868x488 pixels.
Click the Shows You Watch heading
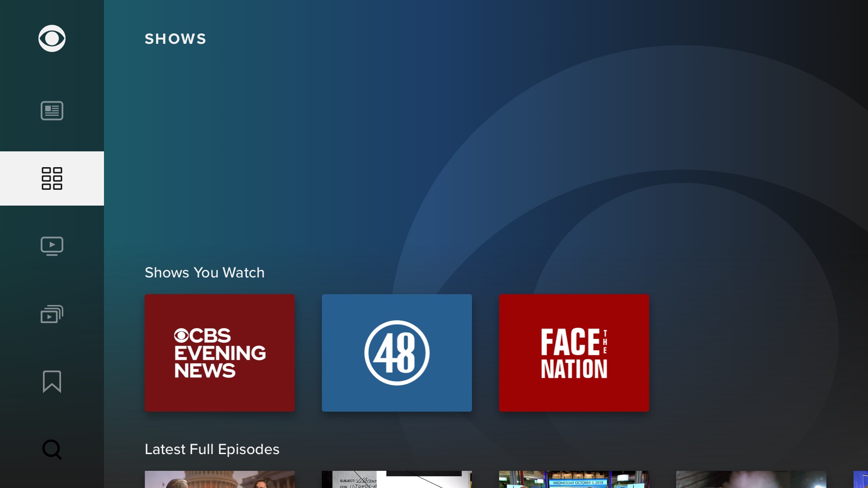click(204, 272)
